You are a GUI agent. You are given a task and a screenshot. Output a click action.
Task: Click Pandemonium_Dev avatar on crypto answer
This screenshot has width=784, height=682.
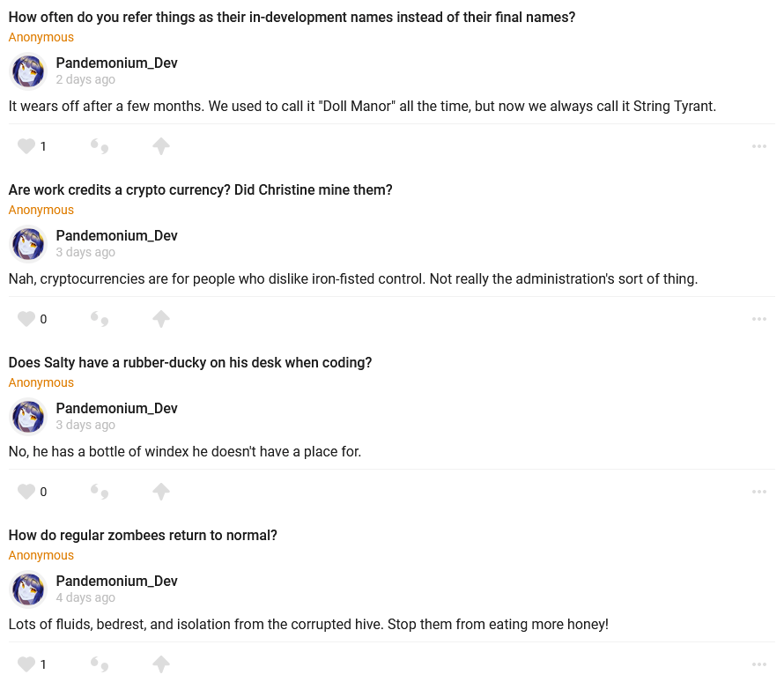28,244
